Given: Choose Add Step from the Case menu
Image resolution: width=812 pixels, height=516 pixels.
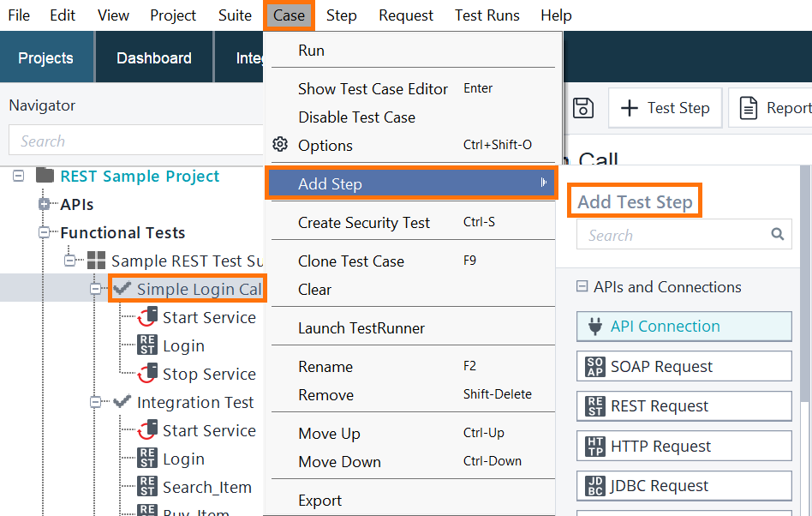Looking at the screenshot, I should 329,183.
